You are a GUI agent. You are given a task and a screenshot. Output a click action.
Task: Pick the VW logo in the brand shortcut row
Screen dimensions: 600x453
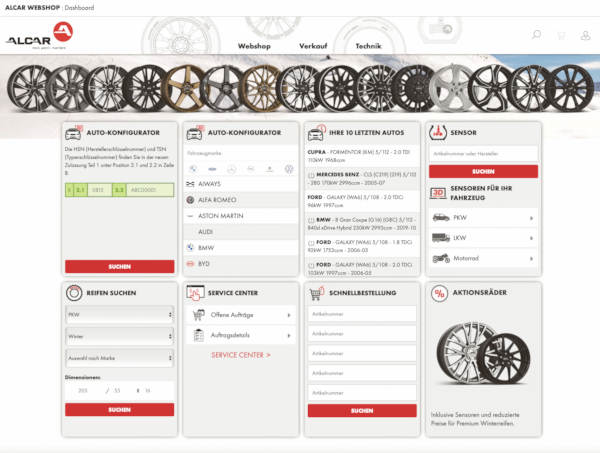[289, 169]
